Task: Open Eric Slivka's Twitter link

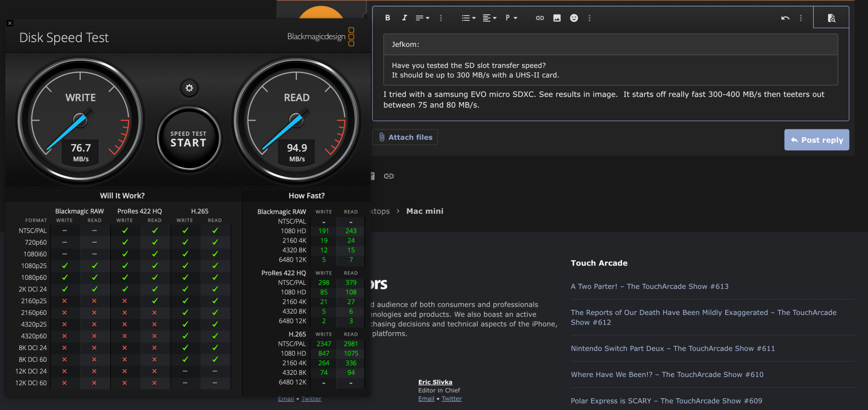Action: (x=451, y=399)
